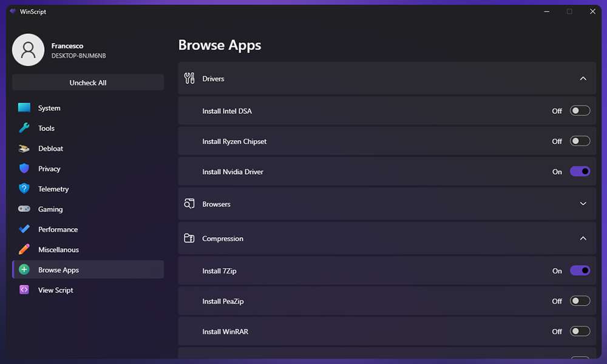
Task: Click the Install WinRAR label
Action: (x=225, y=331)
